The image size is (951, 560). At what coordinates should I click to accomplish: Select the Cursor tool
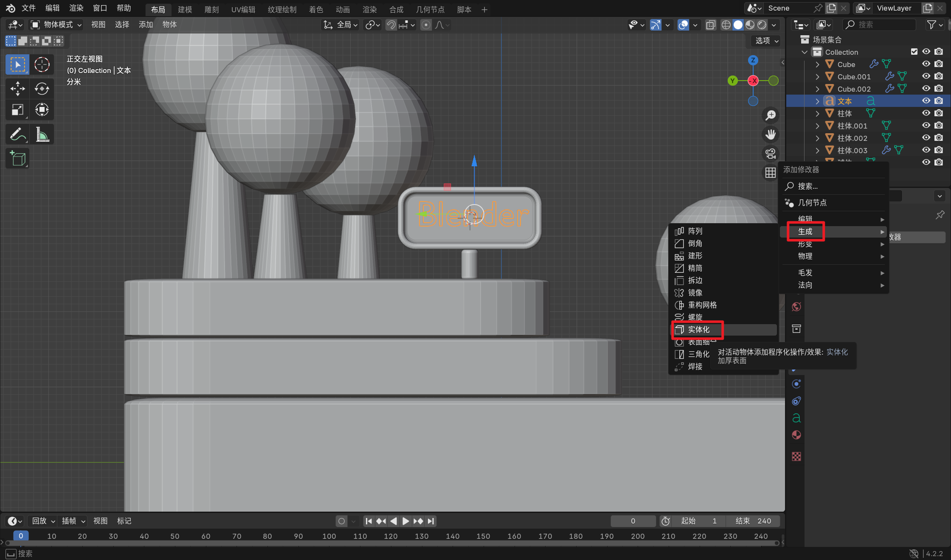coord(42,64)
